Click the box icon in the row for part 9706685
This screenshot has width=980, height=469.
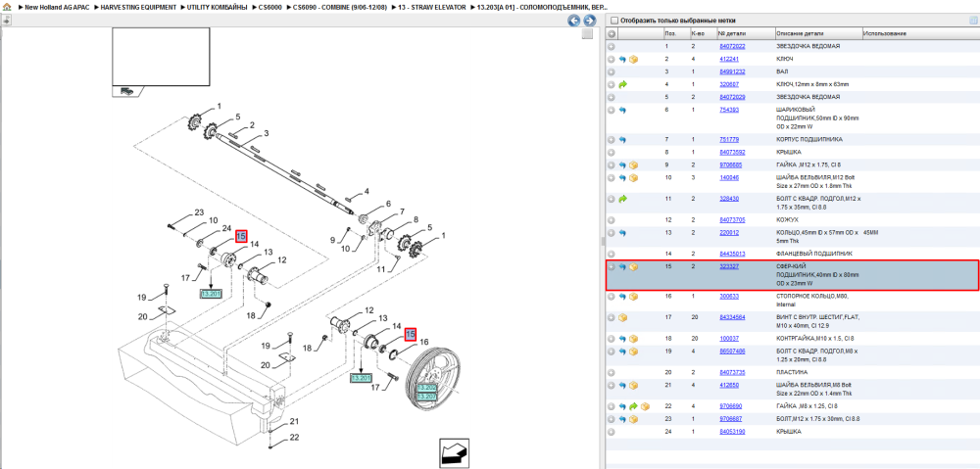coord(633,164)
